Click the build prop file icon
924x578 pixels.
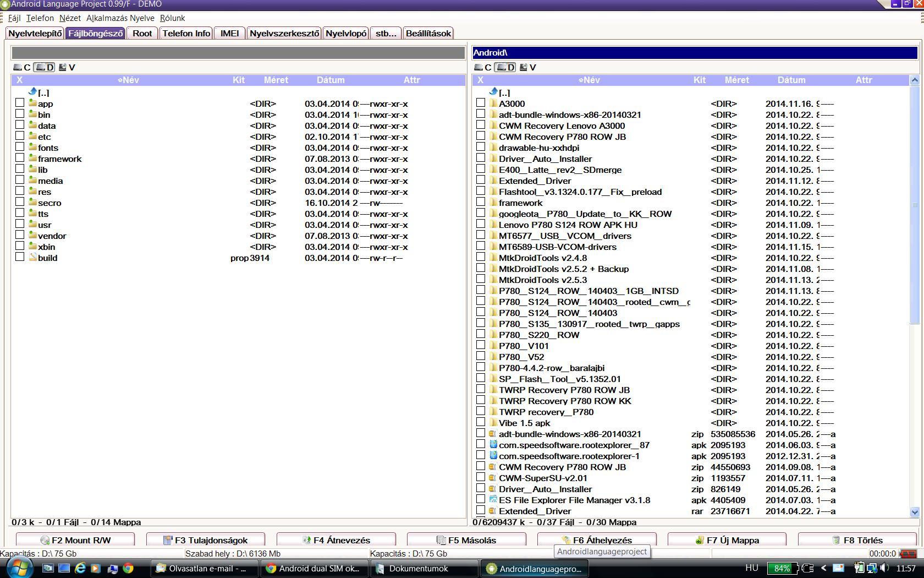coord(32,257)
